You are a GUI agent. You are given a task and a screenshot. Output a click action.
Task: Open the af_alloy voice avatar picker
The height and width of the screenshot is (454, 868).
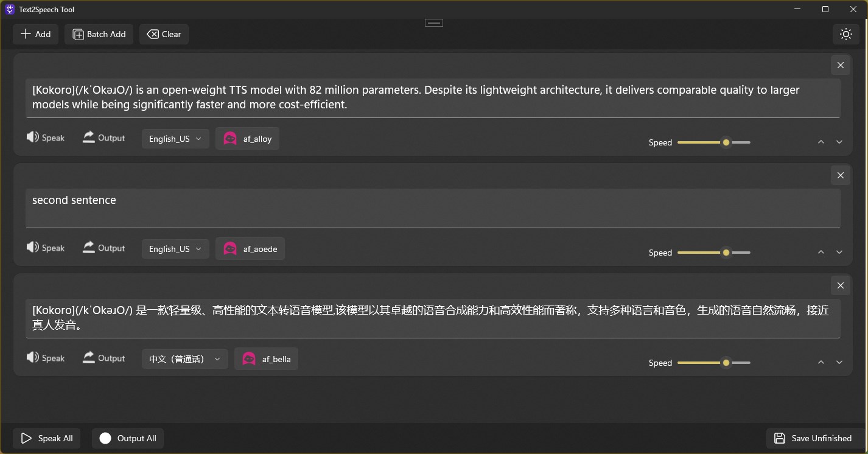tap(247, 138)
